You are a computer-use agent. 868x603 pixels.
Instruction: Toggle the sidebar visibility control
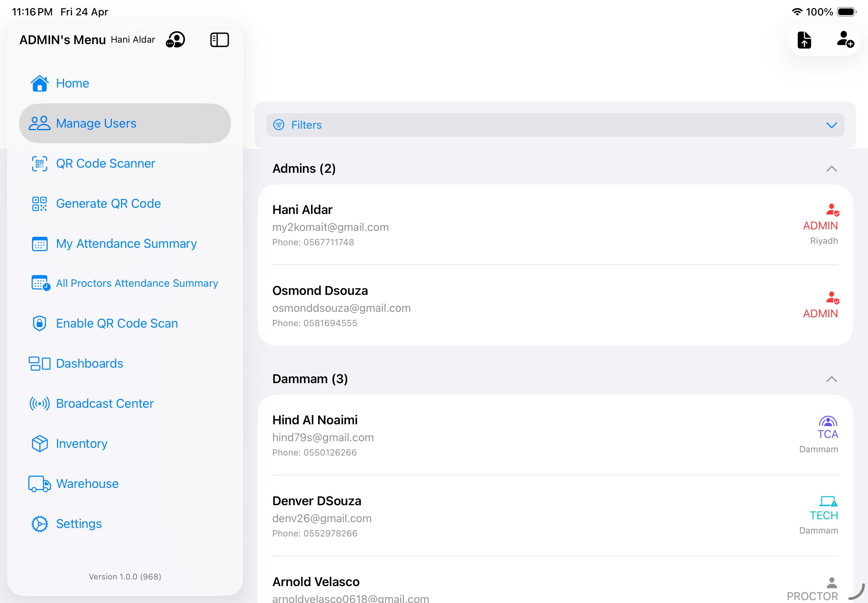click(219, 39)
